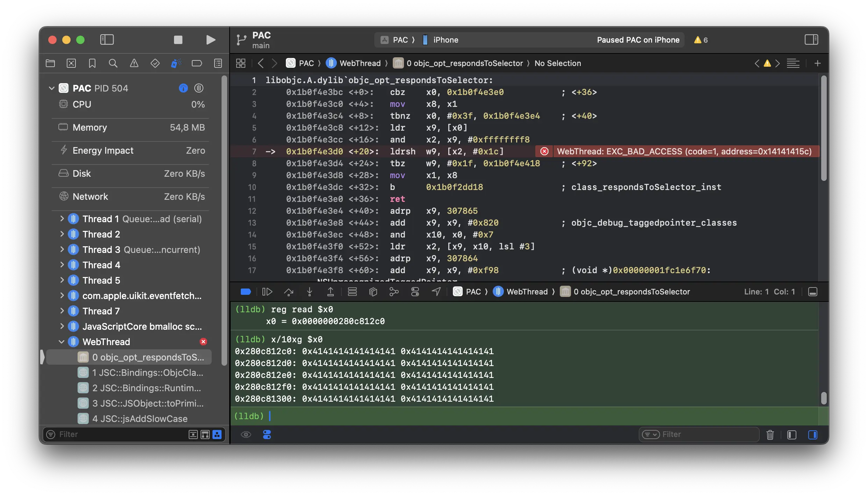Clear console with the trash icon
This screenshot has width=868, height=496.
coord(770,435)
